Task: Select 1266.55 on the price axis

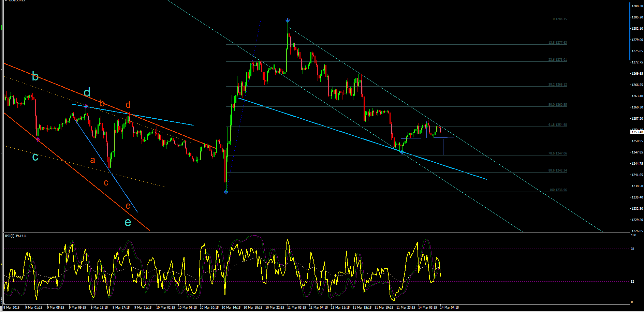Action: pos(637,85)
